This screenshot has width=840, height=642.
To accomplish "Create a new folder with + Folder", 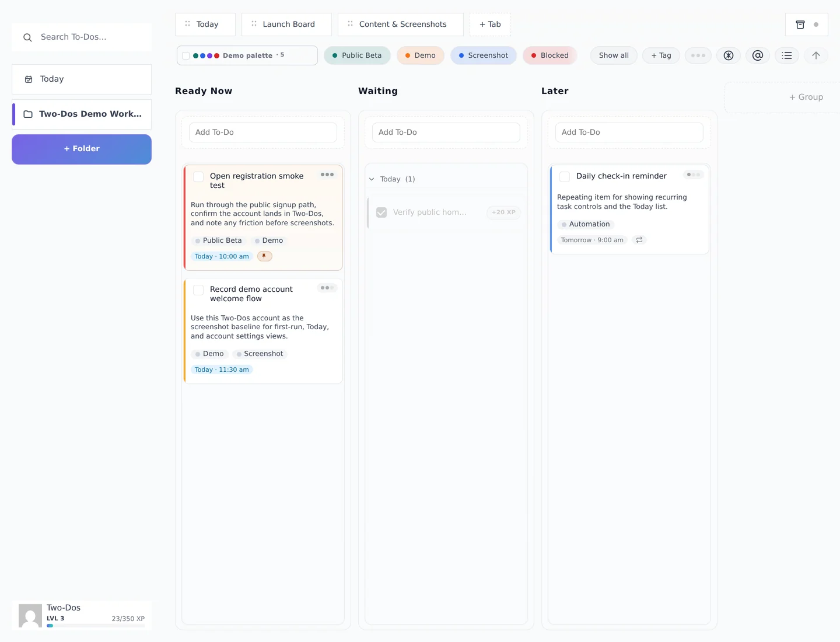I will 82,149.
